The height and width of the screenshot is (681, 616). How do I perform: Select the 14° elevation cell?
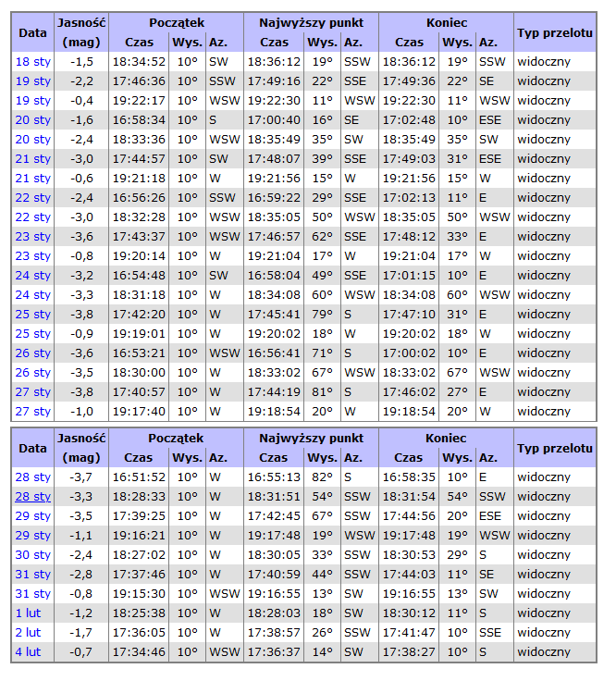[x=322, y=652]
